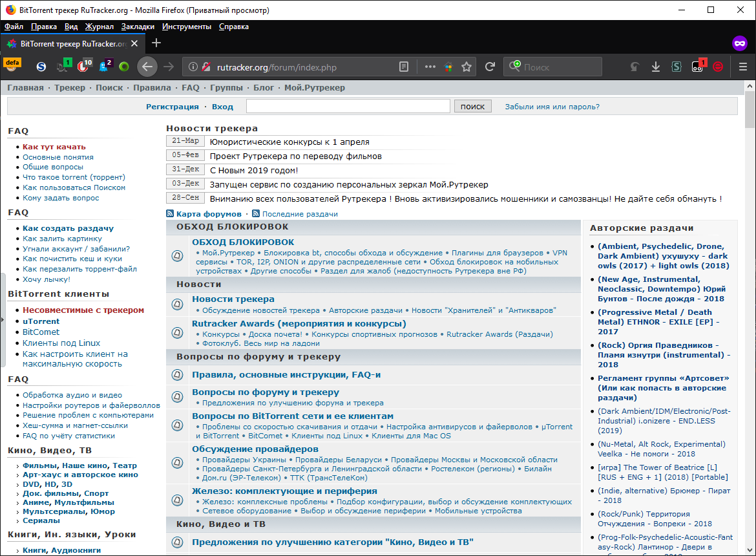The width and height of the screenshot is (756, 556).
Task: Open the downloads panel
Action: click(x=656, y=67)
